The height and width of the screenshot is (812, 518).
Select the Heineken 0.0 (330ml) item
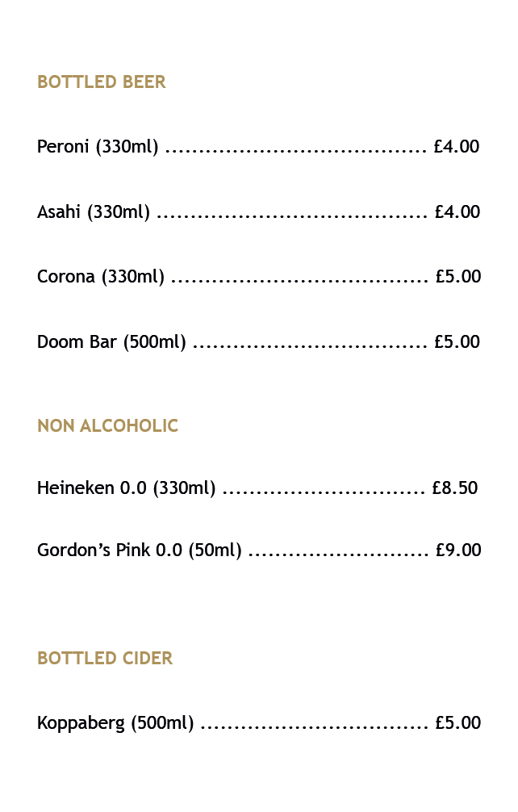[x=126, y=488]
